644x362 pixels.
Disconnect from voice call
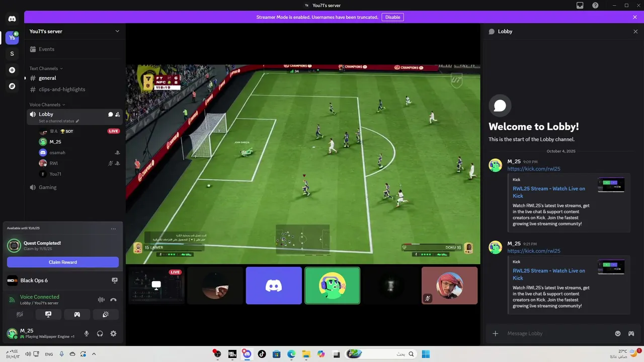(x=114, y=300)
